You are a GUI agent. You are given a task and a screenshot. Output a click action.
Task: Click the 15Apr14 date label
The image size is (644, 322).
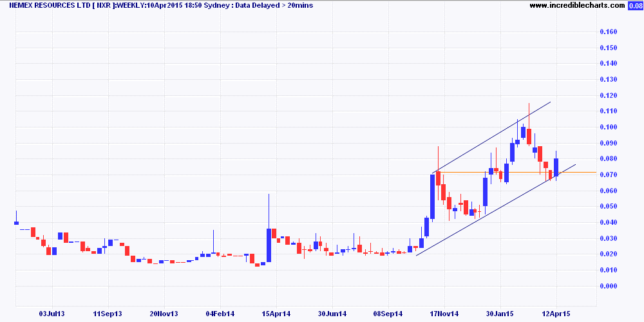[x=276, y=314]
